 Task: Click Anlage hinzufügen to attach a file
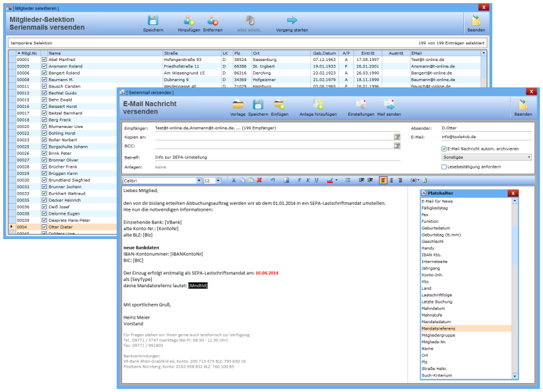click(318, 105)
